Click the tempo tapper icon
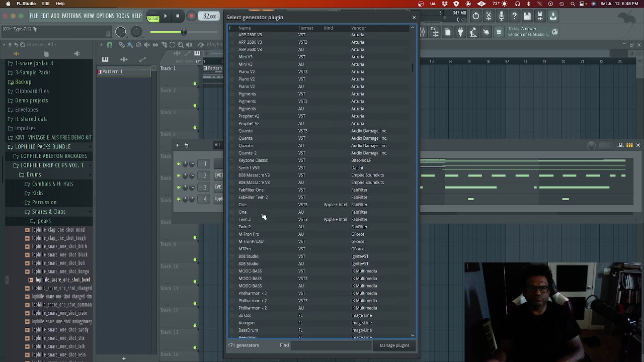Screen dimensions: 644x362 click(473, 32)
